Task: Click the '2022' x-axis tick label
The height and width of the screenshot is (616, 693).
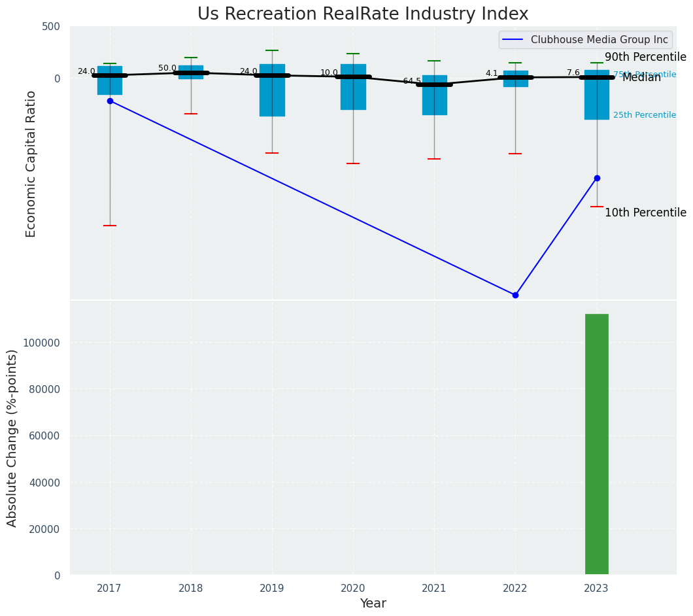Action: pos(515,589)
